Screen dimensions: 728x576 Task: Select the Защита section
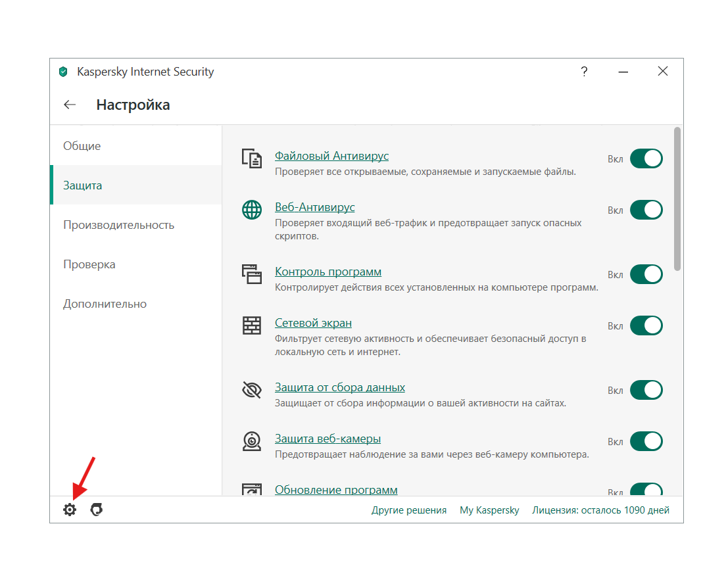(135, 185)
